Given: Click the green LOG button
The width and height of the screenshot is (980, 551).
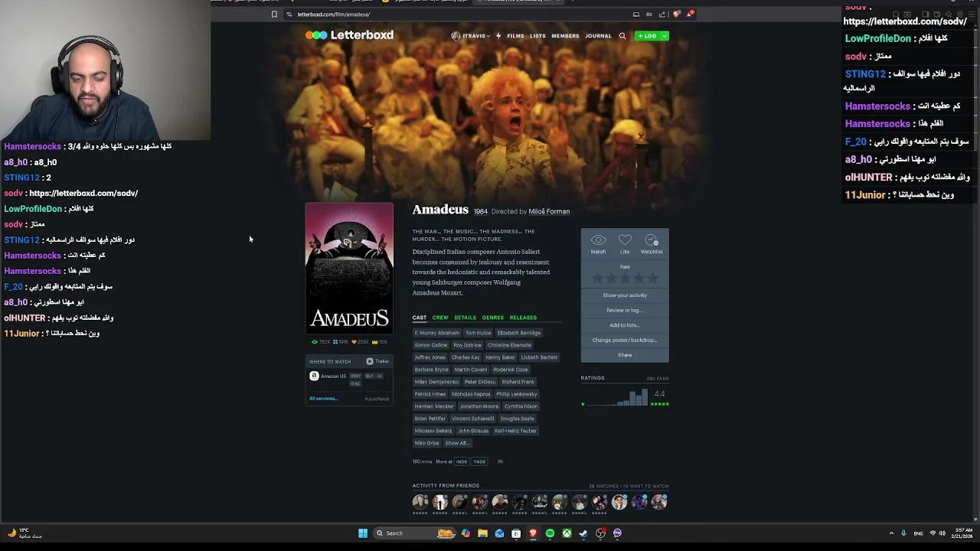Looking at the screenshot, I should coord(648,36).
